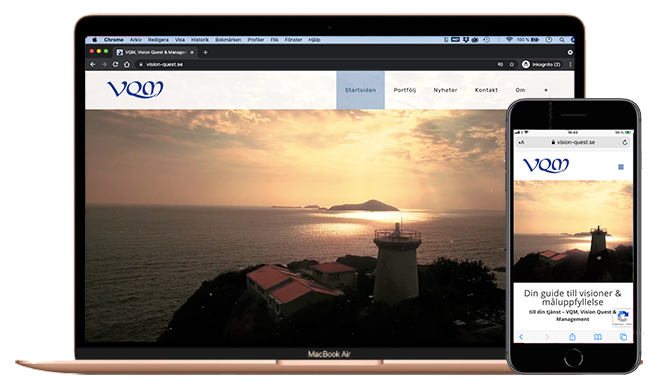The image size is (660, 391).
Task: Click the dot icon after Om in nav
Action: coord(546,90)
